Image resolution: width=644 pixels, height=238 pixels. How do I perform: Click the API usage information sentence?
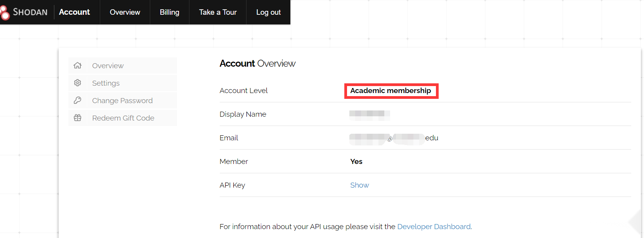tap(346, 226)
